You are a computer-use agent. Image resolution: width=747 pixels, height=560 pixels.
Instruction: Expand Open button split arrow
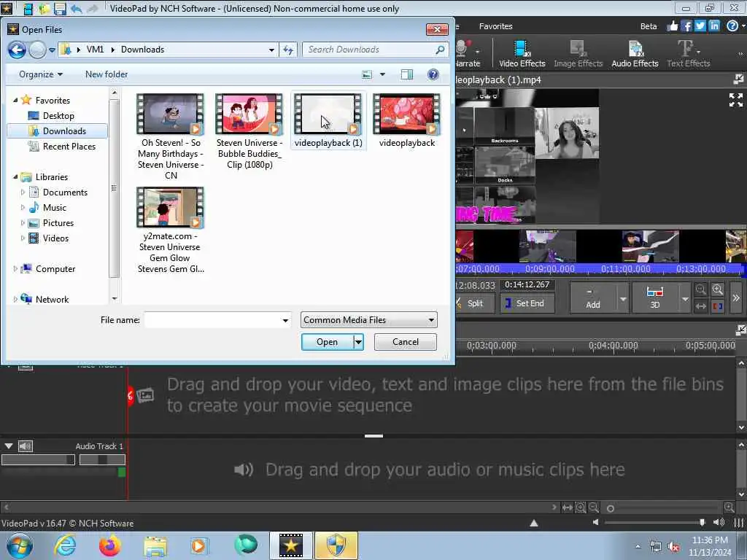(x=358, y=342)
